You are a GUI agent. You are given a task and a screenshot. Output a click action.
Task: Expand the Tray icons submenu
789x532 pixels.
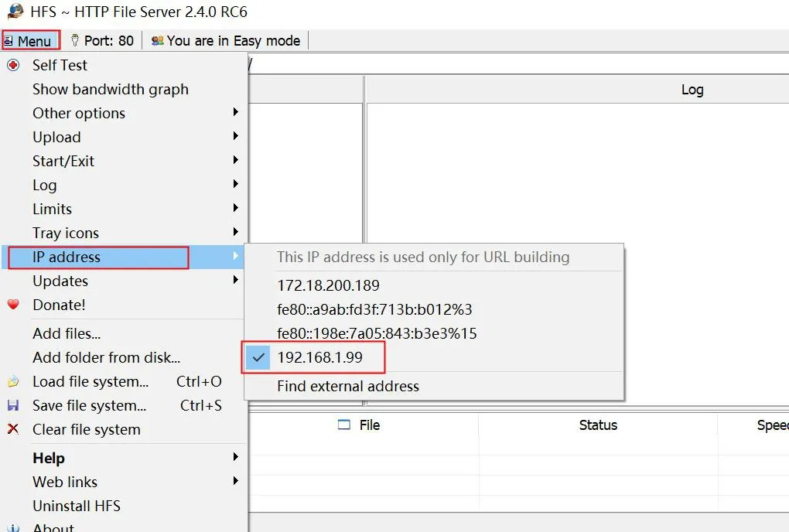pyautogui.click(x=66, y=233)
